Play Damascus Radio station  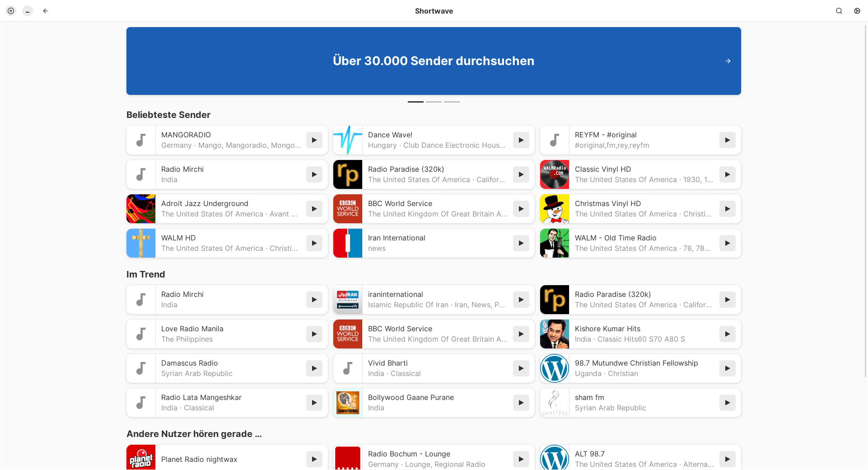pyautogui.click(x=314, y=368)
